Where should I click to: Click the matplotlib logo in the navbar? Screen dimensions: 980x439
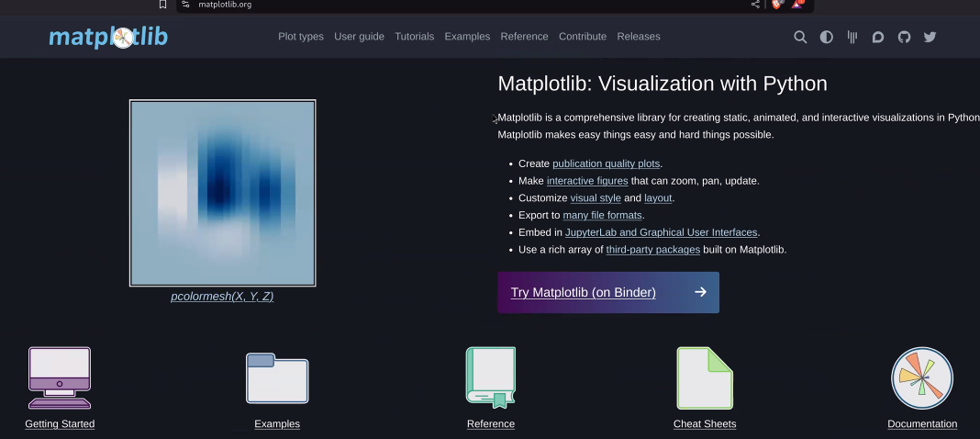click(x=108, y=37)
